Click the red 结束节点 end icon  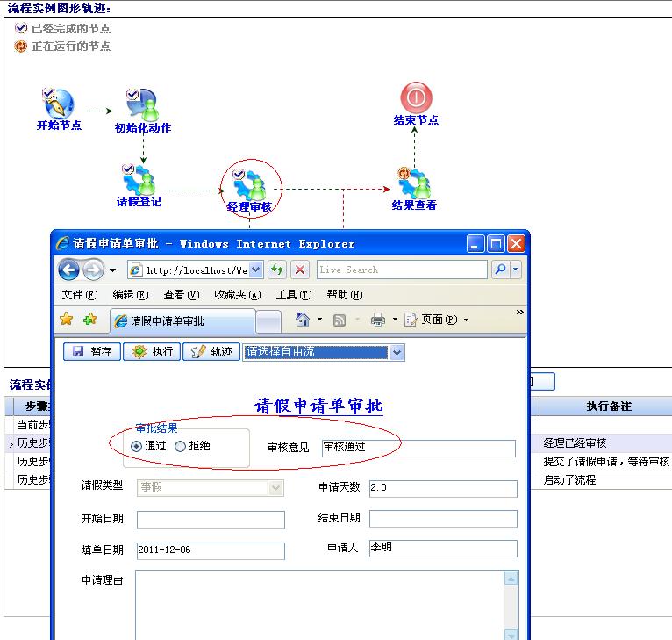pos(416,97)
